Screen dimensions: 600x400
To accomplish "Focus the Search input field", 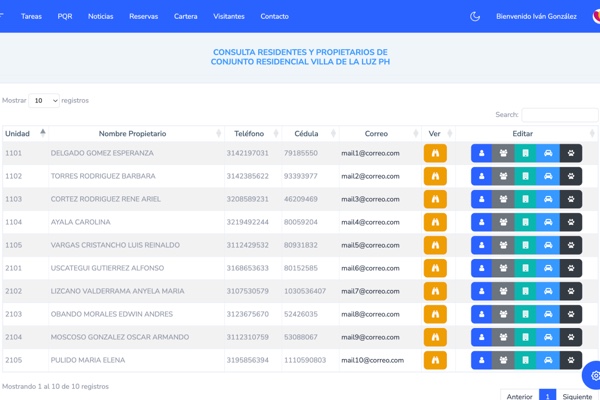I will click(559, 115).
